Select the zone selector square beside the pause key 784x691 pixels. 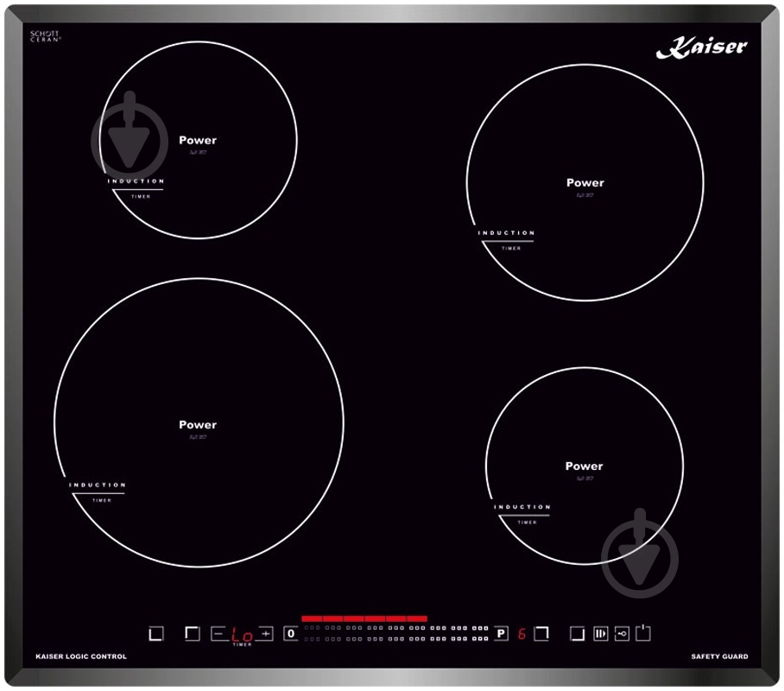point(578,634)
